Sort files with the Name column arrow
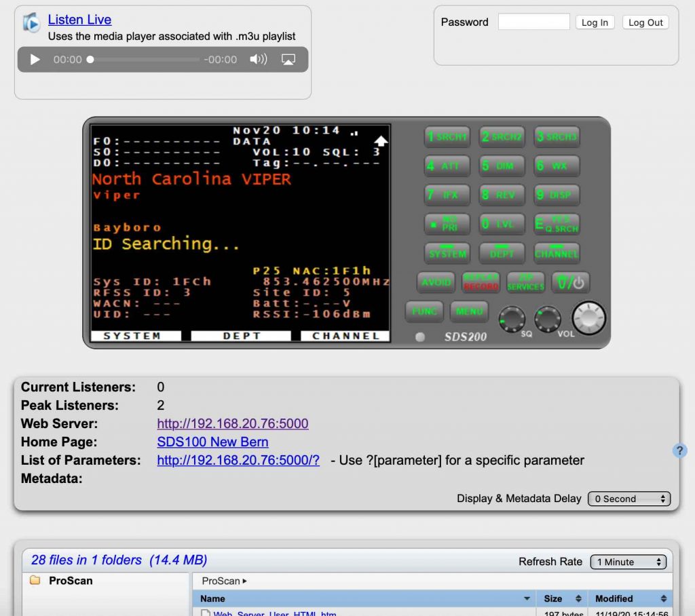The image size is (695, 616). tap(527, 598)
